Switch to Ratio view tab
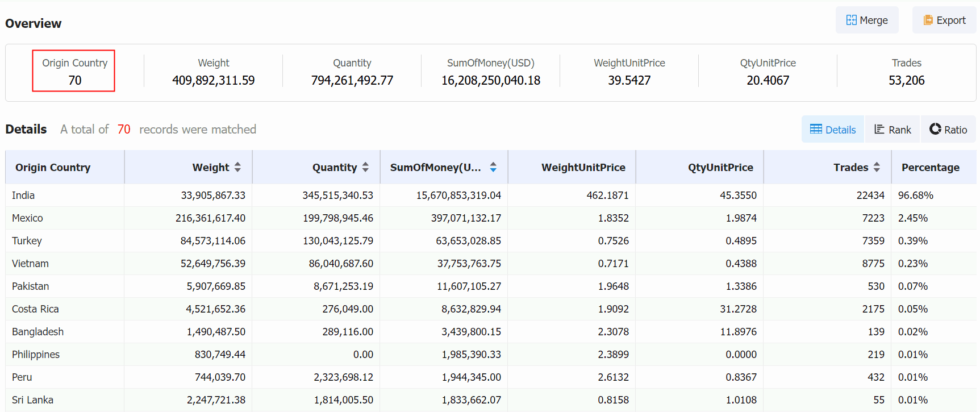This screenshot has width=980, height=412. 948,130
